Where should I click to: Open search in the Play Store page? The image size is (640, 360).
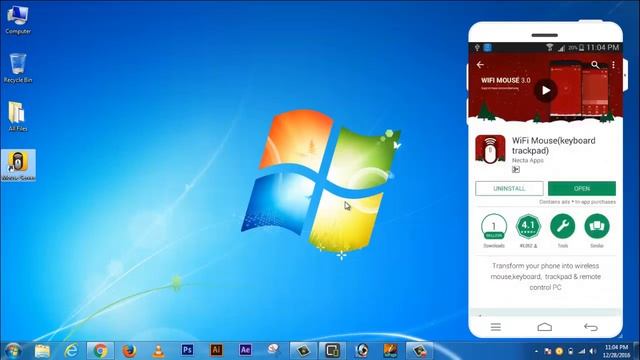coord(595,64)
